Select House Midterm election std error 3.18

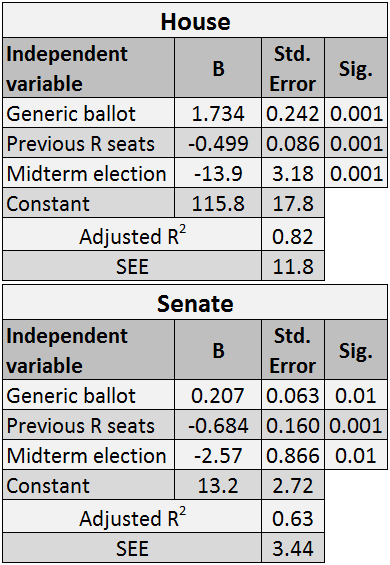tap(293, 173)
